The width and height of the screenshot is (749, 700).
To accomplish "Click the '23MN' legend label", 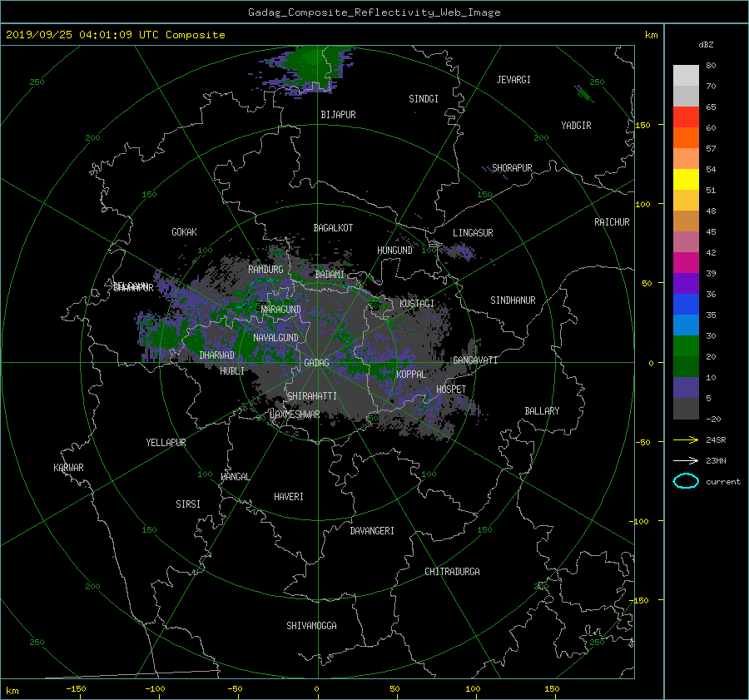I will point(716,460).
